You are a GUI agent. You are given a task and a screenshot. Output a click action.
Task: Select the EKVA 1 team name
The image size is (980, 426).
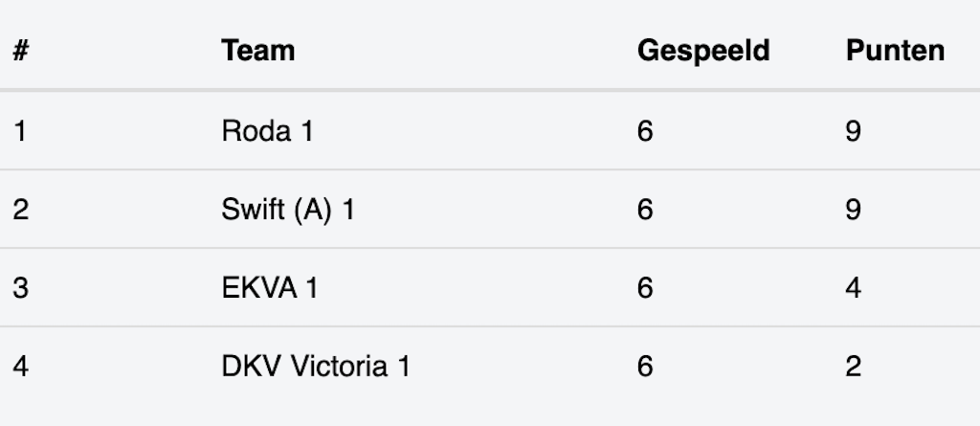tap(269, 288)
